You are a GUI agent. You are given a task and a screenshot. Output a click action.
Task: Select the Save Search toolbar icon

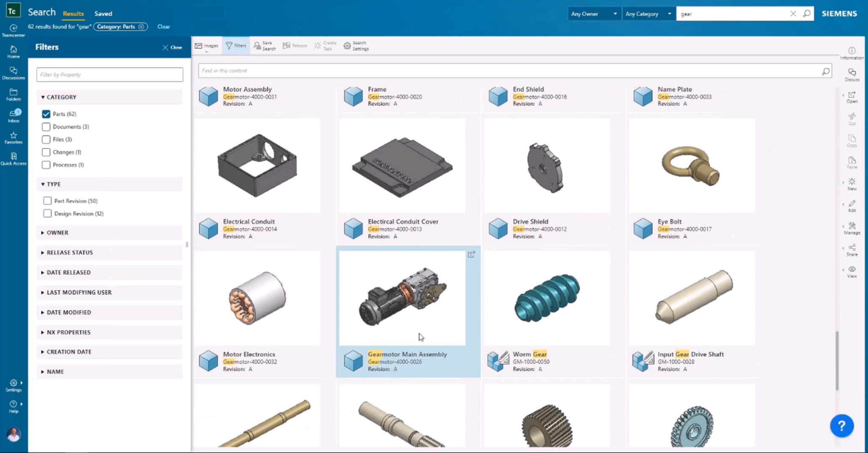click(264, 45)
